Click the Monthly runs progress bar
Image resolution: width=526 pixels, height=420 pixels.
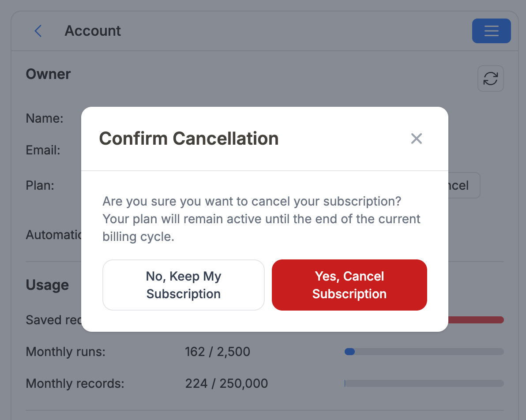(424, 352)
